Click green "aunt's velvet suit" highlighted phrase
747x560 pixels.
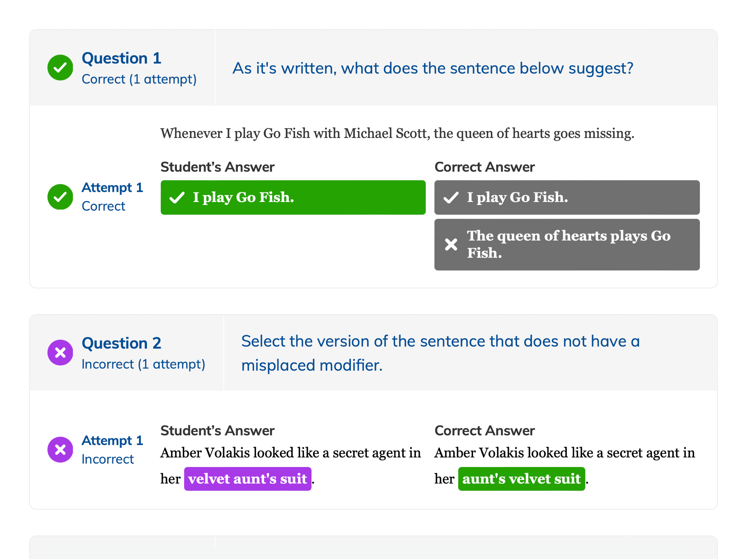click(x=521, y=479)
